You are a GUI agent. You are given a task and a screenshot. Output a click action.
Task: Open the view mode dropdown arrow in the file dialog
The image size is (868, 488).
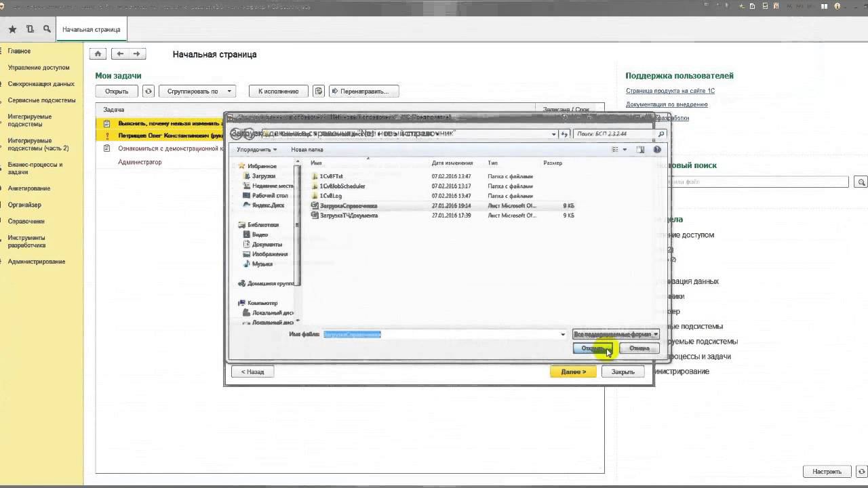(625, 149)
